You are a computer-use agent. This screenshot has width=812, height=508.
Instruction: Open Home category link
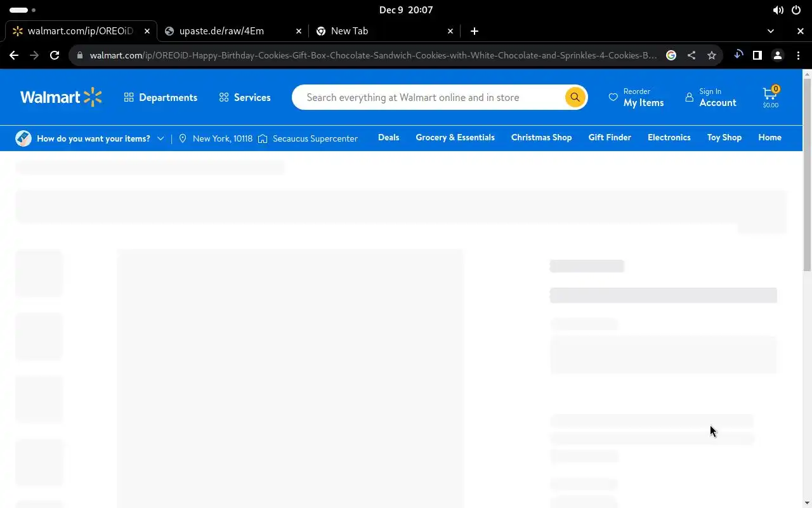tap(769, 137)
